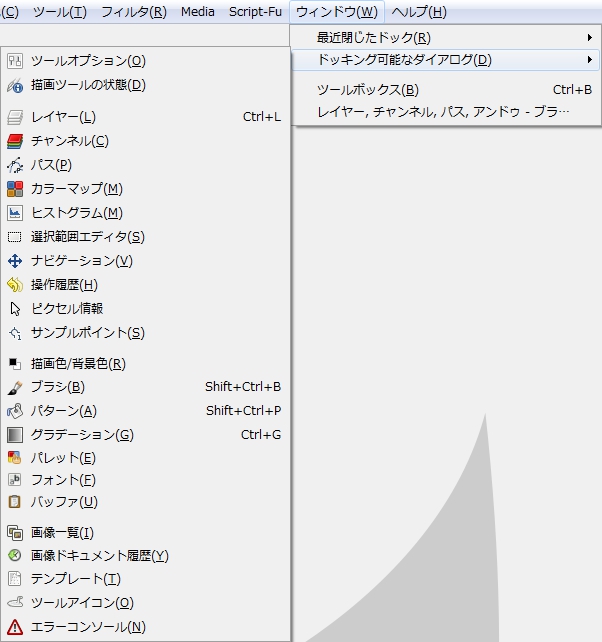Click the Colormap (カラーマップ) icon
602x642 pixels.
[x=15, y=189]
